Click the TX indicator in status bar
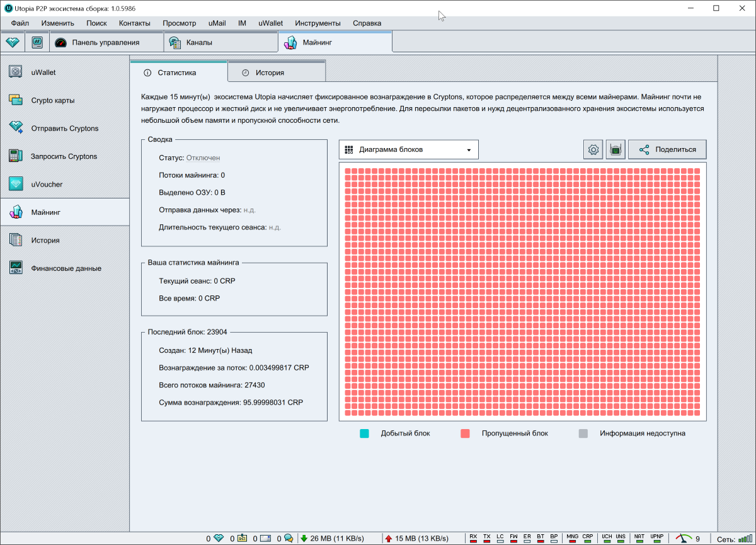756x545 pixels. tap(487, 538)
